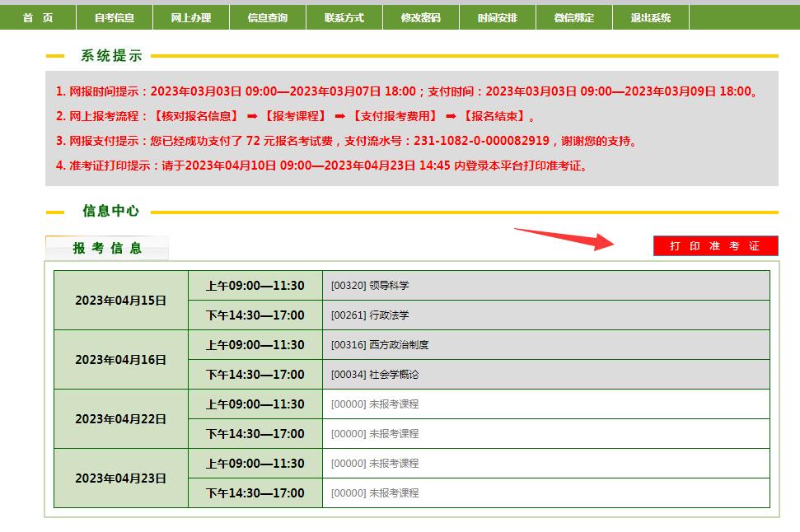
Task: Select the 联系方式 menu item
Action: (x=344, y=17)
